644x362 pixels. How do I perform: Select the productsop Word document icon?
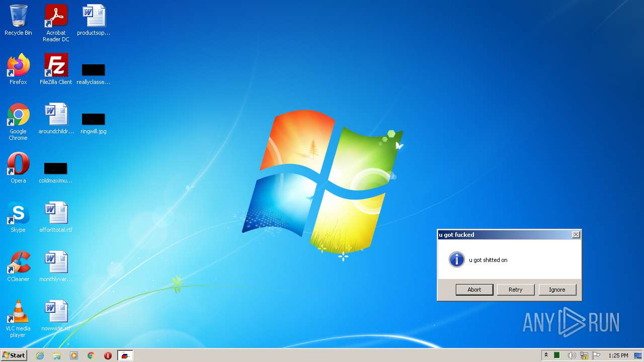[94, 20]
